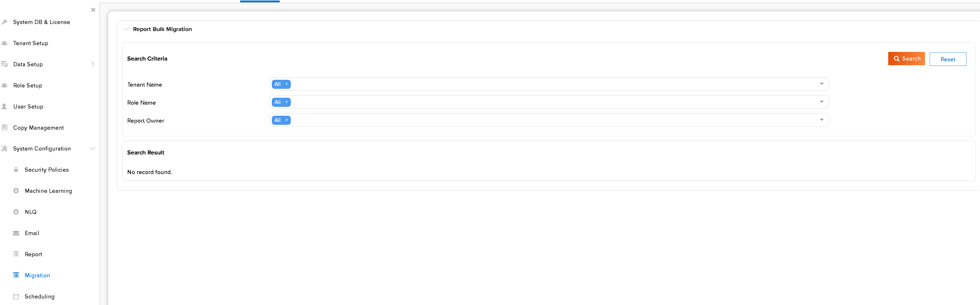Click the Email envelope icon

(16, 233)
